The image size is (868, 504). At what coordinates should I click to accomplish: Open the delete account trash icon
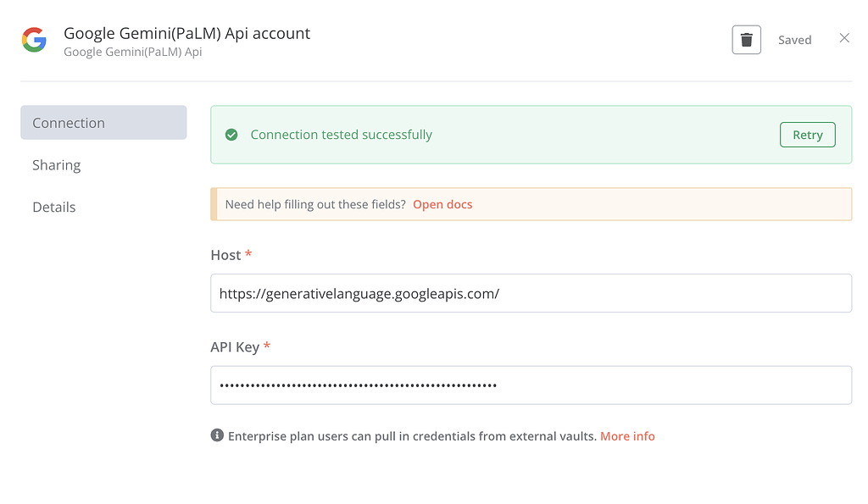(746, 39)
